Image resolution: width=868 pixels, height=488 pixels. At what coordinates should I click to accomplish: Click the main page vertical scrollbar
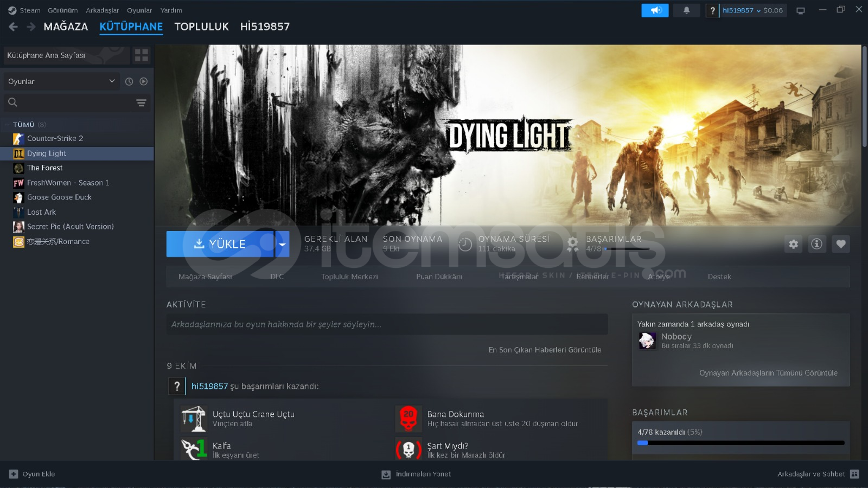click(x=864, y=98)
